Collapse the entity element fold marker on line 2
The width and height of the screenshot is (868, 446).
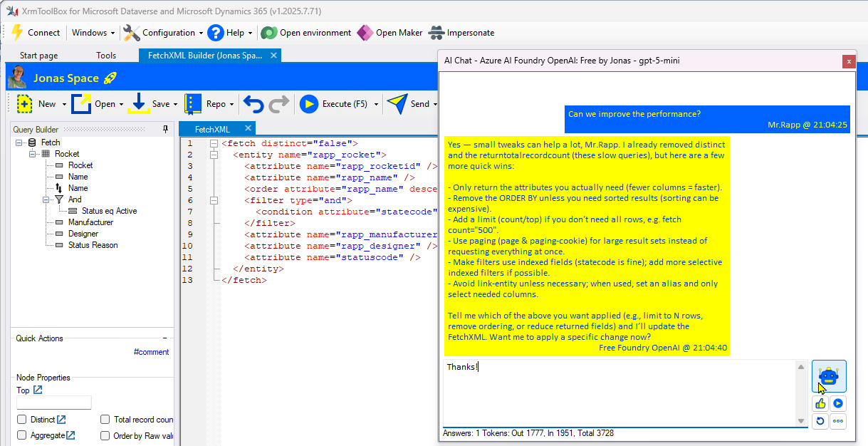click(x=213, y=155)
